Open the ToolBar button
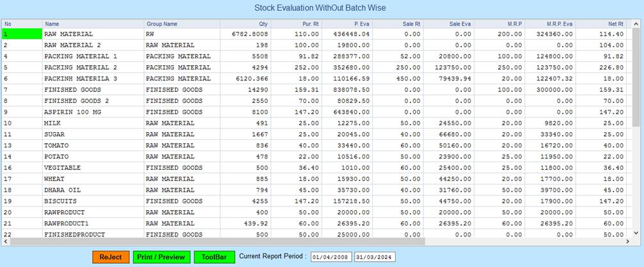Image resolution: width=644 pixels, height=267 pixels. [214, 257]
